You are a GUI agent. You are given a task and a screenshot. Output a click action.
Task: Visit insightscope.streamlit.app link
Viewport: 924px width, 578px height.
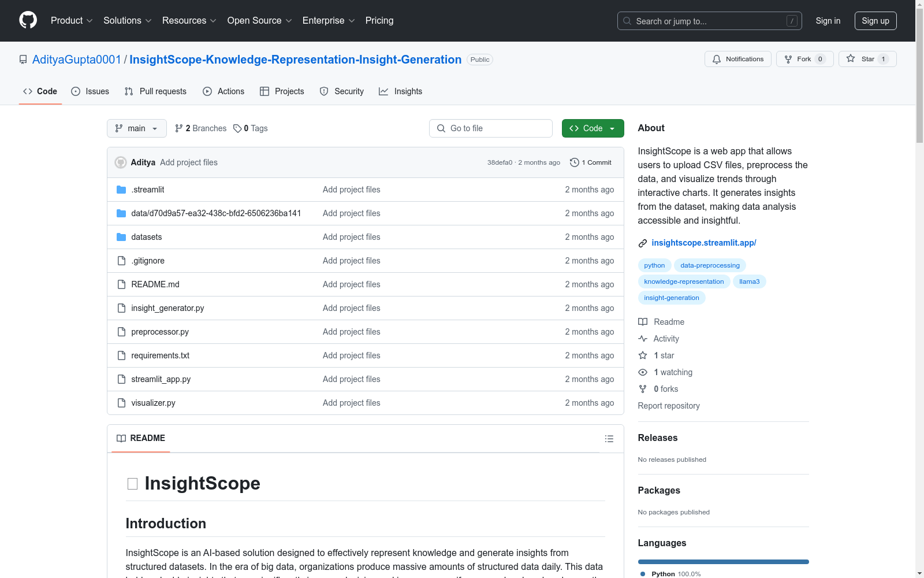pos(704,243)
